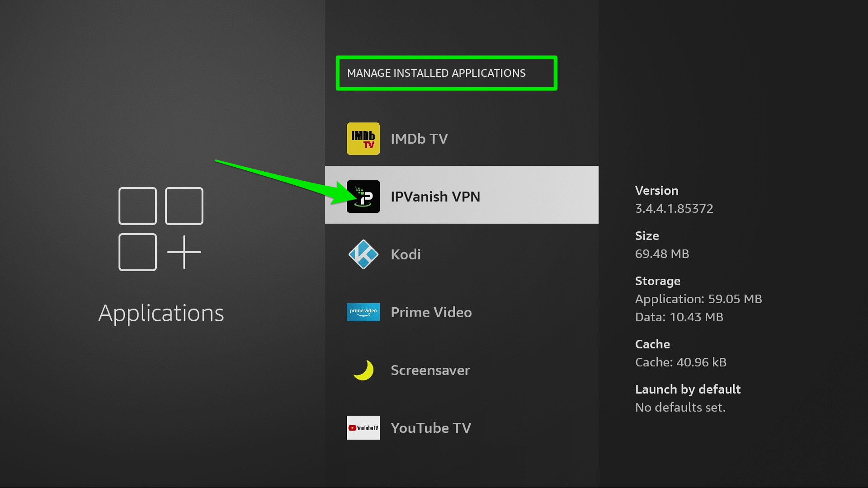868x488 pixels.
Task: Select the Prime Video app icon
Action: click(x=363, y=312)
